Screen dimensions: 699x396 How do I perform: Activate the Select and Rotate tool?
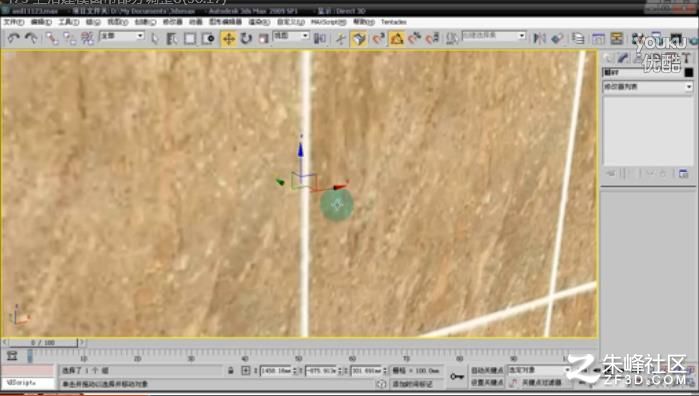(246, 39)
